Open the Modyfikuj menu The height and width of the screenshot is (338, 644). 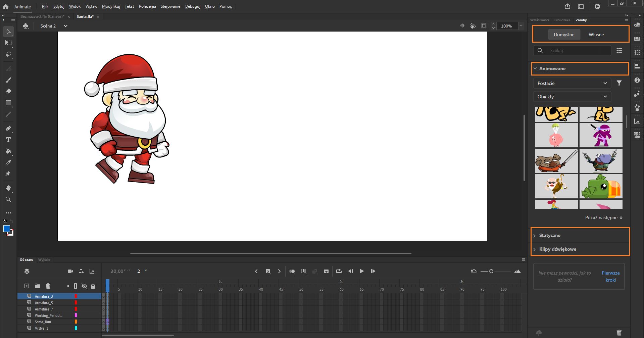coord(111,6)
